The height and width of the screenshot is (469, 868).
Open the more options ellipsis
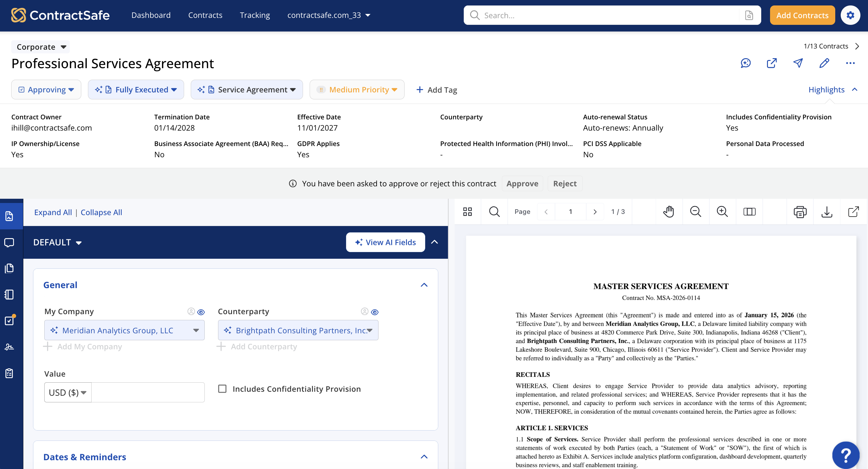[x=850, y=63]
